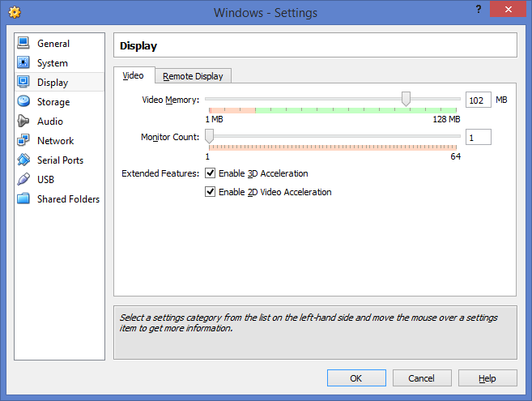Click the question mark help icon in title bar
532x401 pixels.
click(479, 9)
